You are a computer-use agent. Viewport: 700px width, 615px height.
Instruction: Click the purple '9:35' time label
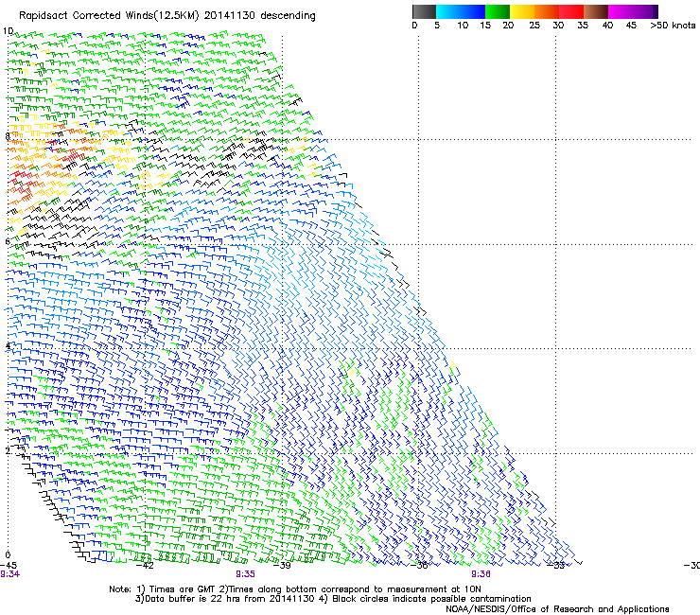point(245,574)
